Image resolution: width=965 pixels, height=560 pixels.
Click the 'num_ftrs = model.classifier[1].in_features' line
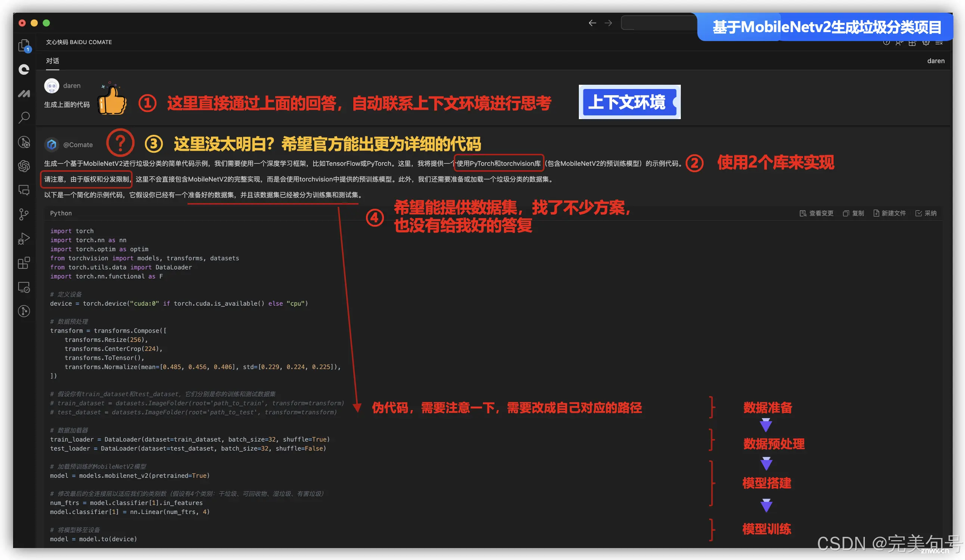click(x=126, y=503)
